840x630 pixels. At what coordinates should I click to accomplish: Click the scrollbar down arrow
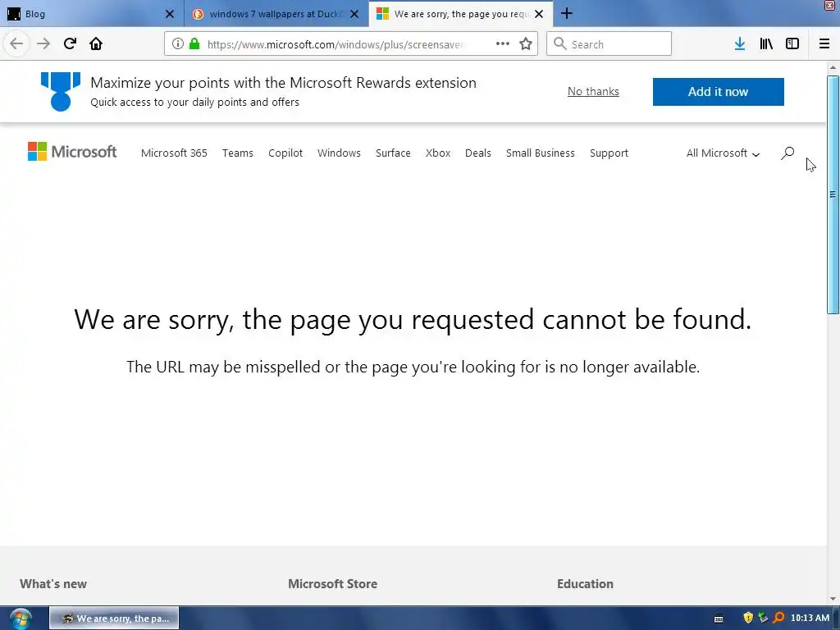click(x=833, y=599)
